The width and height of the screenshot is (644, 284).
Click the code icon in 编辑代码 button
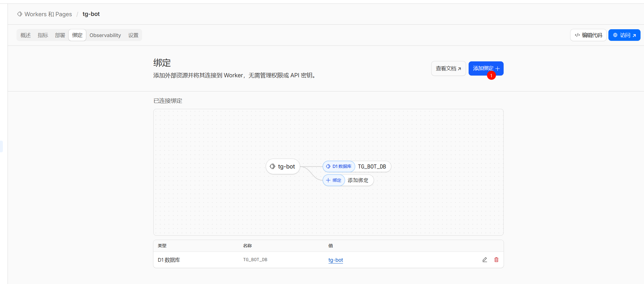577,35
